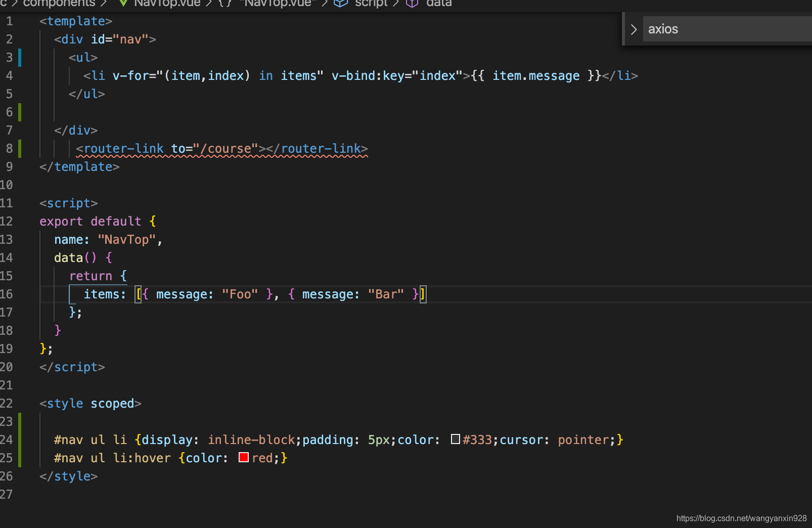Viewport: 812px width, 528px height.
Task: Click the components breadcrumb folder
Action: (59, 3)
